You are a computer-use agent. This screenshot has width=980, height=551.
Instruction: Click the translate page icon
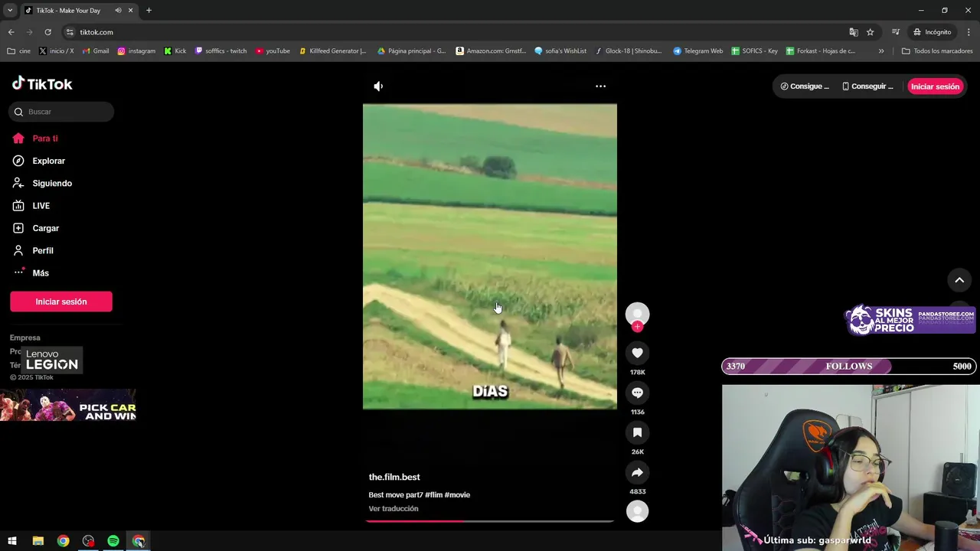click(x=854, y=32)
